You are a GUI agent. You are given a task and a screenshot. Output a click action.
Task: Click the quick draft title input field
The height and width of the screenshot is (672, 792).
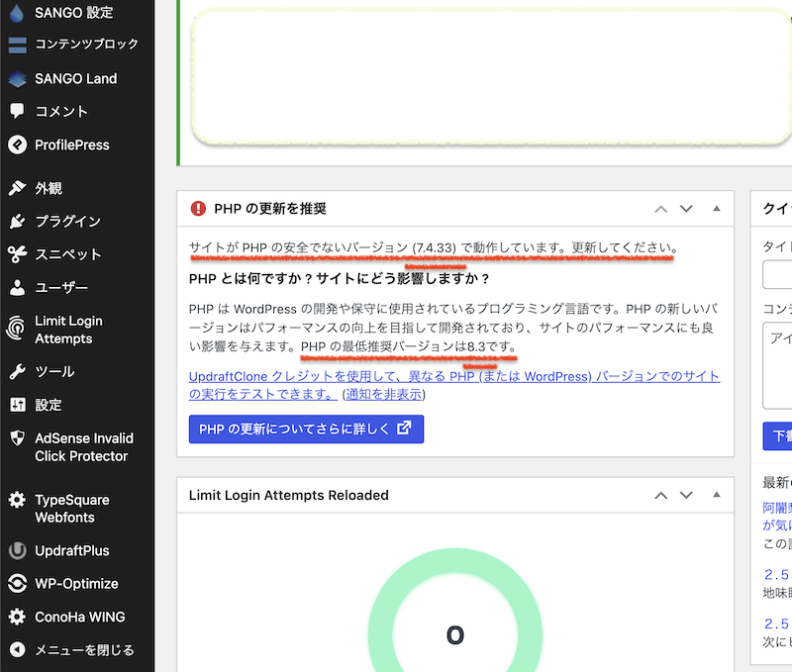777,274
